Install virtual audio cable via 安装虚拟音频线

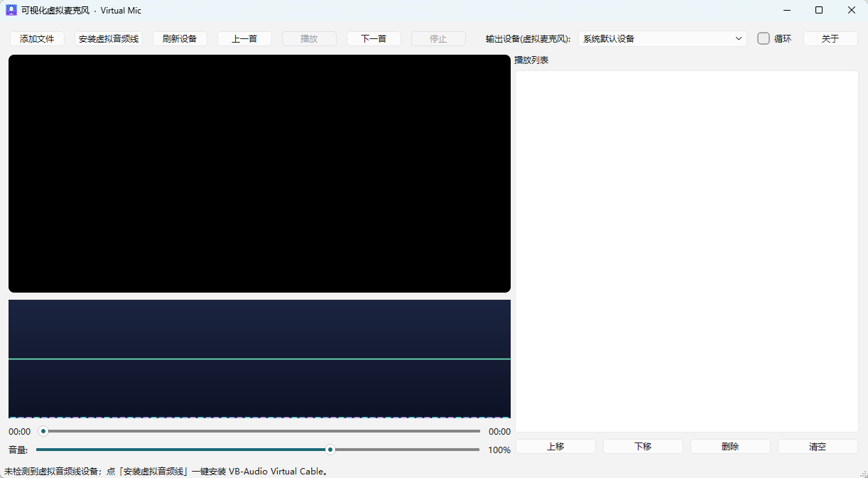pyautogui.click(x=109, y=39)
